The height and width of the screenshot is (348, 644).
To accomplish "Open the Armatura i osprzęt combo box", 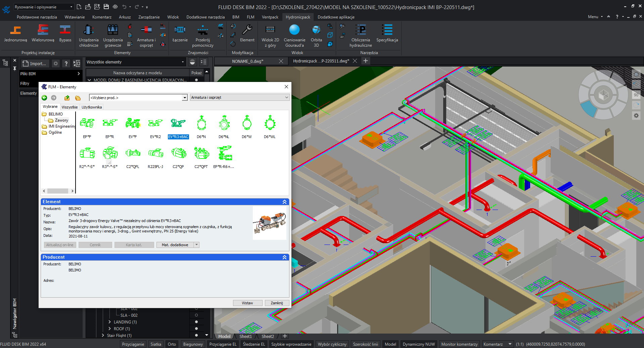I will 239,97.
